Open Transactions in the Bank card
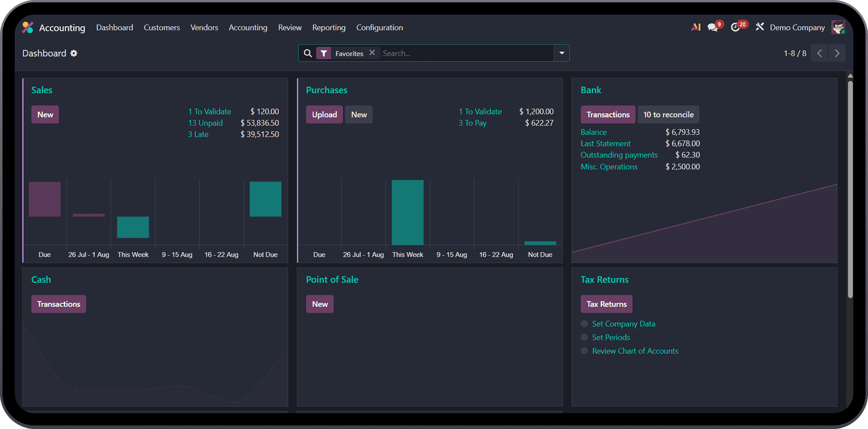The width and height of the screenshot is (868, 429). [608, 115]
